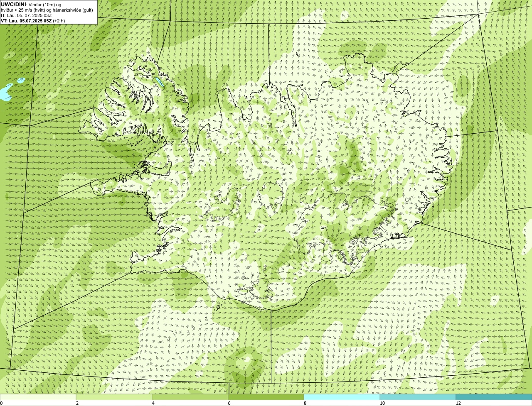The height and width of the screenshot is (406, 532).
Task: Click the teal above-12 m/s legend swatch
Action: (494, 397)
